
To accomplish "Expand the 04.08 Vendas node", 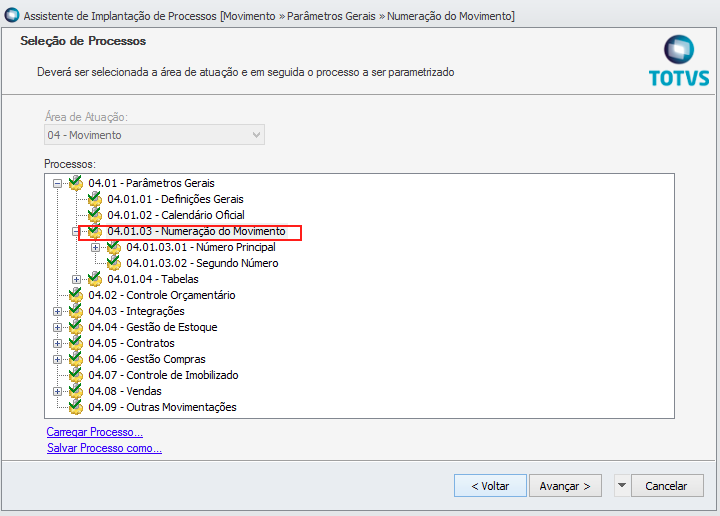I will [x=57, y=392].
